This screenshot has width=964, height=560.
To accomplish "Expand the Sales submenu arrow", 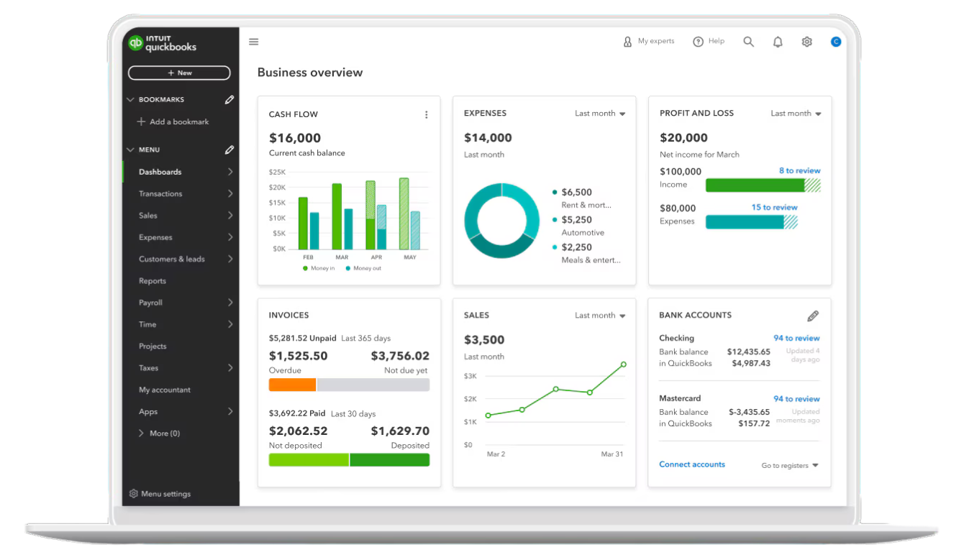I will [x=230, y=216].
